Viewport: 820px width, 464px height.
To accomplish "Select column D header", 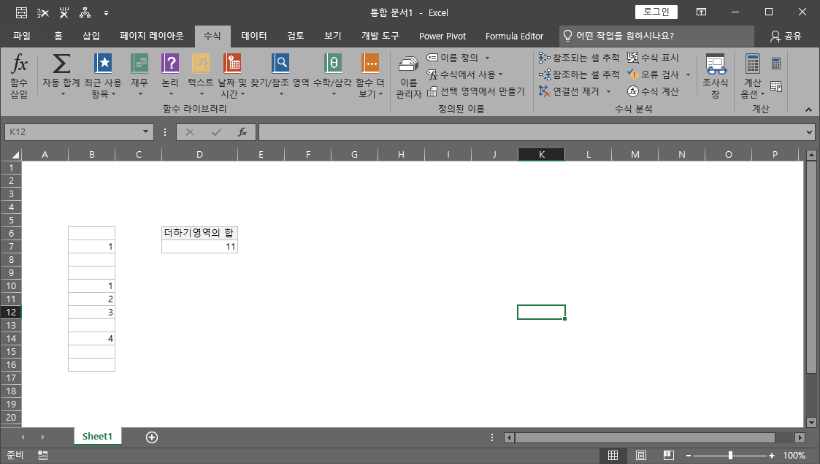I will click(199, 154).
